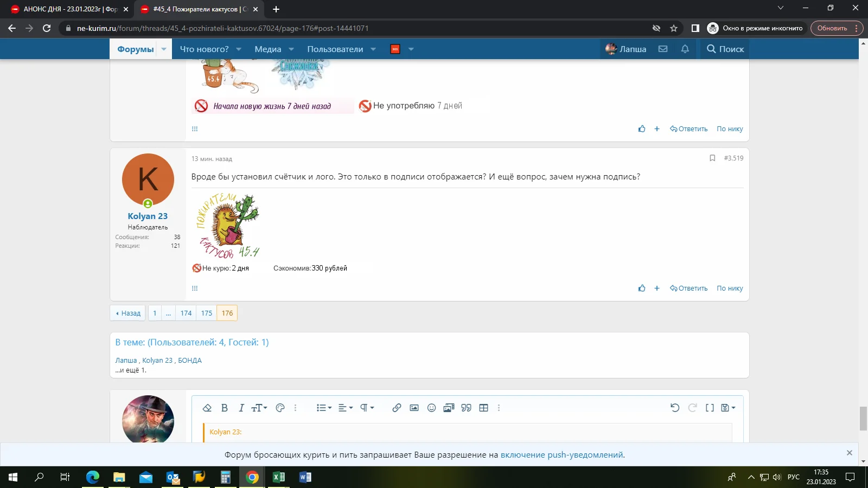The width and height of the screenshot is (868, 488).
Task: Click the plus multi-quote icon on the upper post
Action: [656, 129]
